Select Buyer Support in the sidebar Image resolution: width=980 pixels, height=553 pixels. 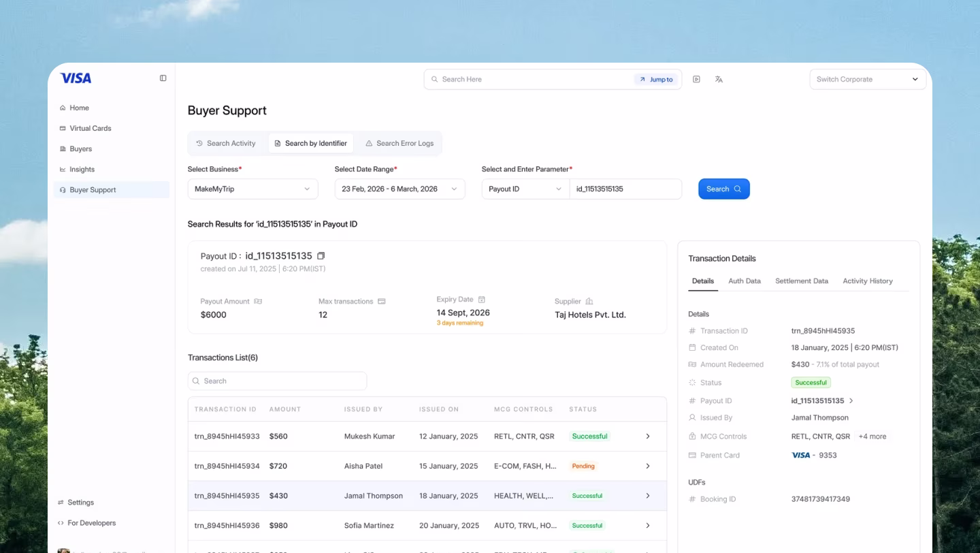pos(112,190)
